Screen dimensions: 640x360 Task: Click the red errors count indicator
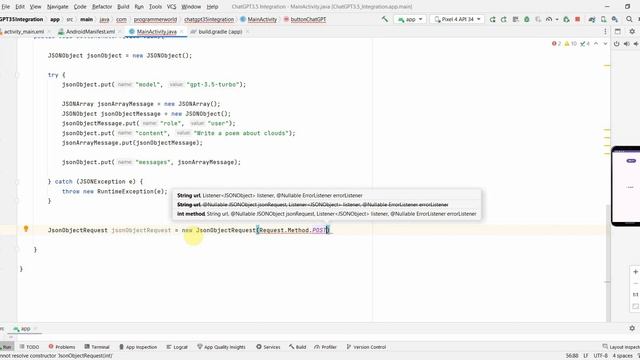pyautogui.click(x=556, y=44)
